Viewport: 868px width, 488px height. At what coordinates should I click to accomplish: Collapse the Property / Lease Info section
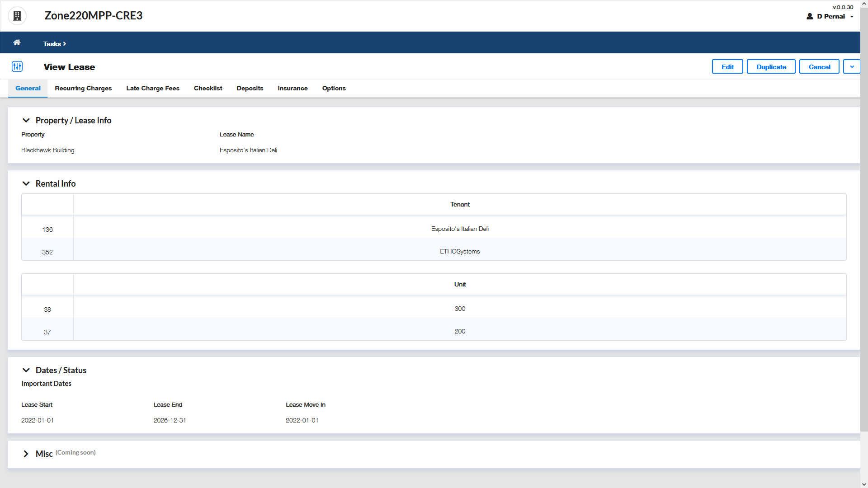(x=26, y=120)
